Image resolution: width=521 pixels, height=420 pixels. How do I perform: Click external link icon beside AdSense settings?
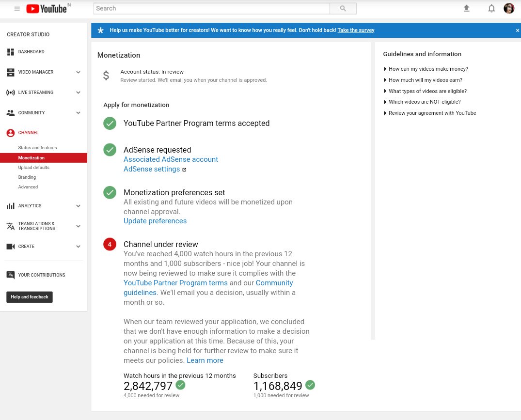click(184, 170)
